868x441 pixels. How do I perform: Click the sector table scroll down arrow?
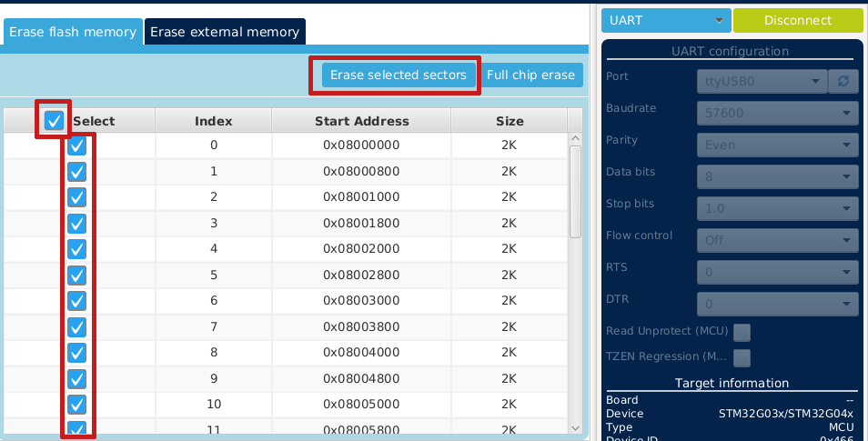click(575, 427)
